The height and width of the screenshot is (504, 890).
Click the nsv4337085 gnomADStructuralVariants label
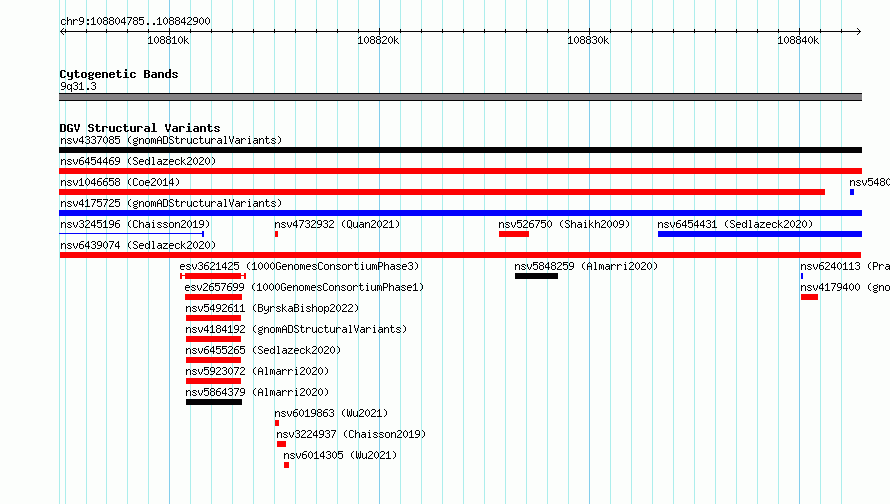tap(171, 140)
